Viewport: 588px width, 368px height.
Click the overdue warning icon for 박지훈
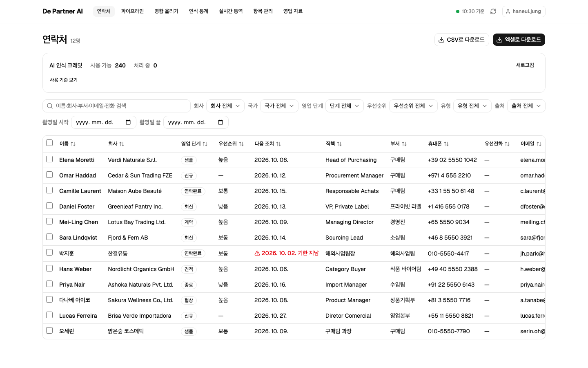click(x=257, y=254)
